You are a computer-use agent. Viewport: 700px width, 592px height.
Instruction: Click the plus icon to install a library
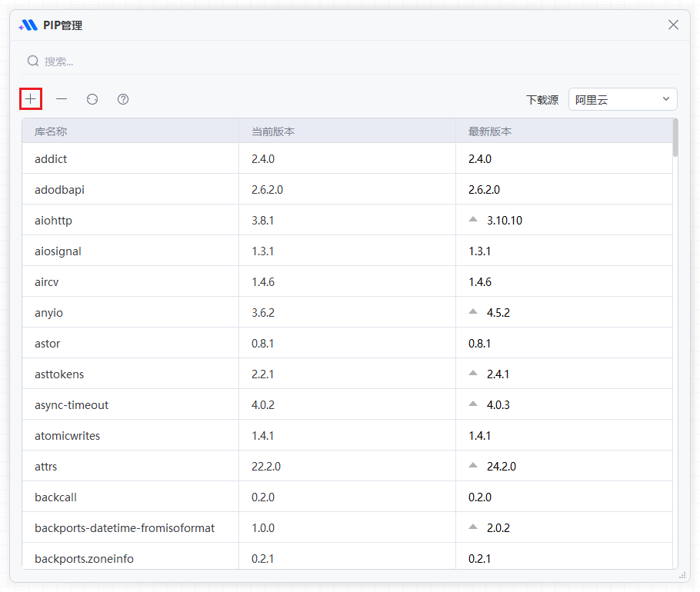click(x=30, y=99)
